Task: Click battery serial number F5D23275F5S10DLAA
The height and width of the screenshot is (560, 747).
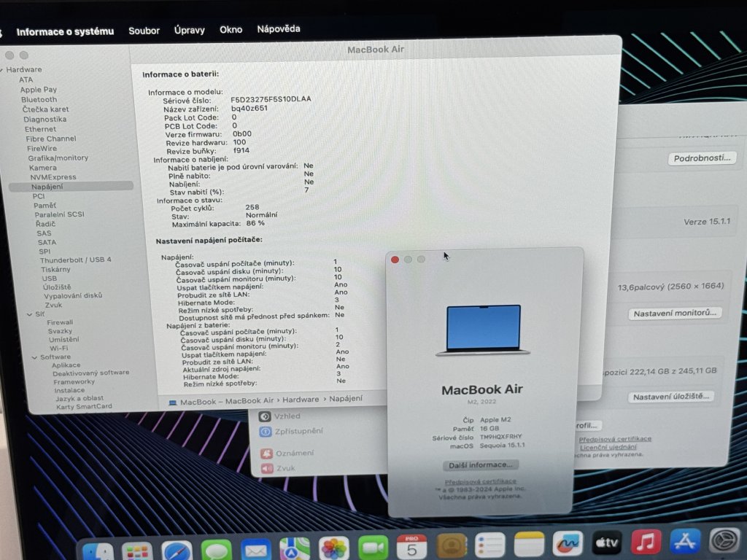Action: 271,99
